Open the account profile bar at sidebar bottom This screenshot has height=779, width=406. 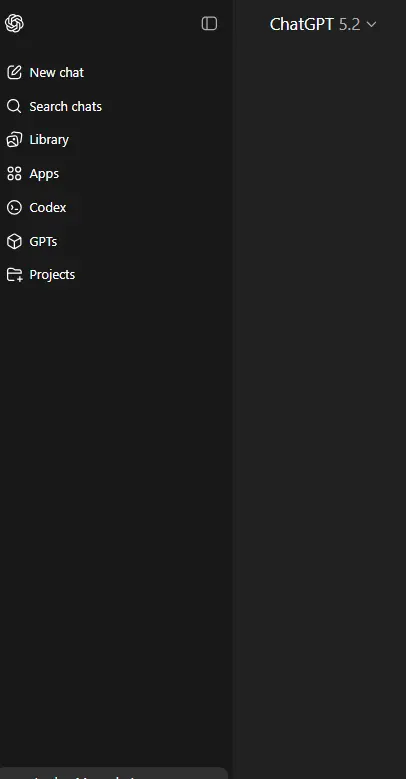coord(114,773)
